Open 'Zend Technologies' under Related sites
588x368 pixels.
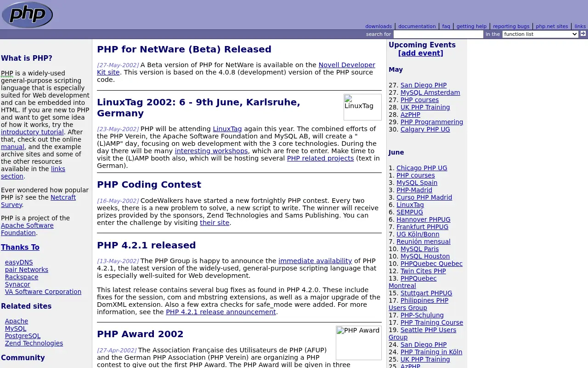[34, 343]
